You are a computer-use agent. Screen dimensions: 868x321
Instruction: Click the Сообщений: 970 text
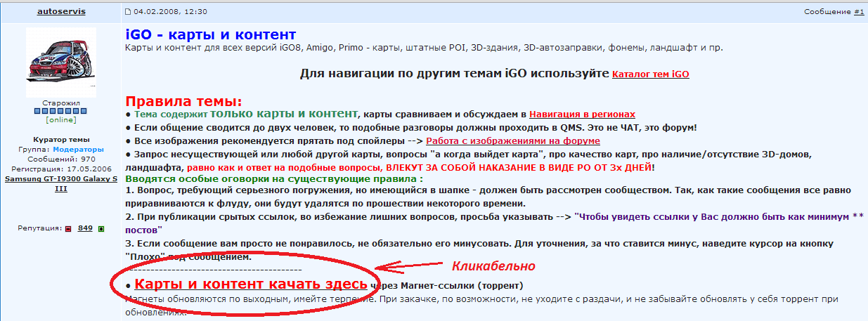[x=61, y=159]
